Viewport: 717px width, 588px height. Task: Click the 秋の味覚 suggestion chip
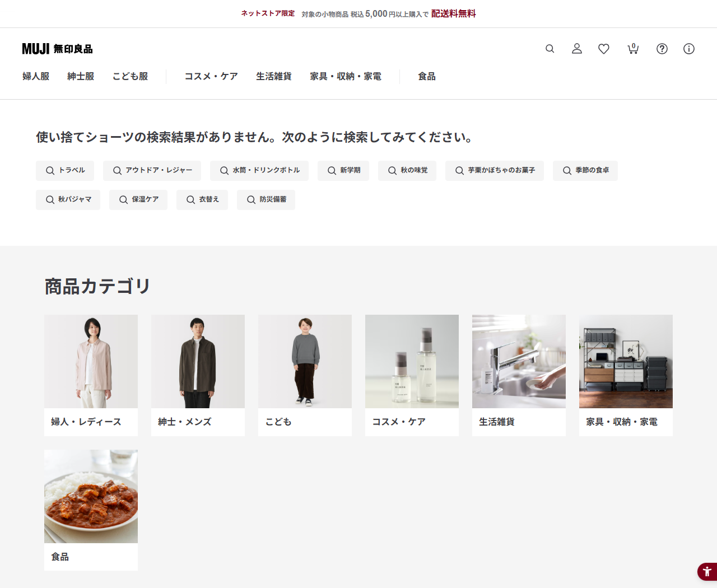coord(407,170)
